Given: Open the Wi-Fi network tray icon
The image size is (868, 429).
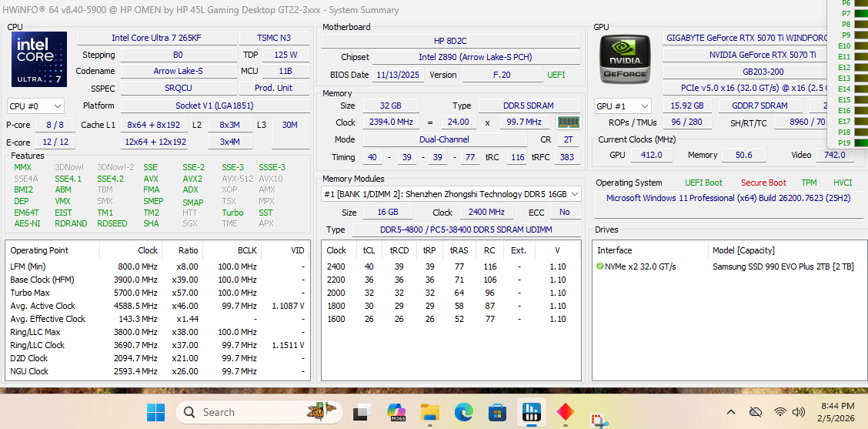Looking at the screenshot, I should [x=780, y=412].
